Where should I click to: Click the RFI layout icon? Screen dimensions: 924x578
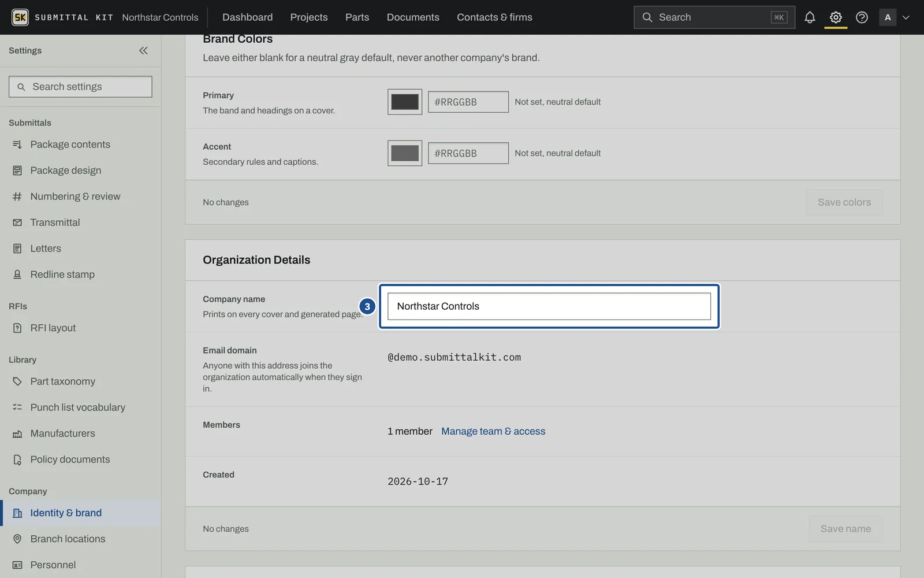17,328
